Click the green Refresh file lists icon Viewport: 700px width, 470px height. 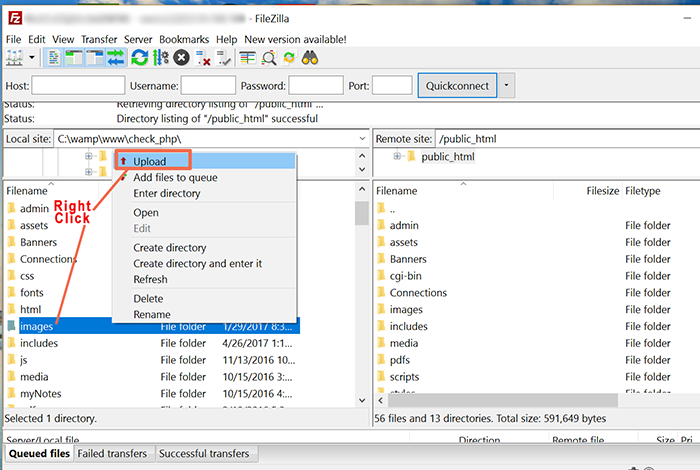click(x=140, y=58)
